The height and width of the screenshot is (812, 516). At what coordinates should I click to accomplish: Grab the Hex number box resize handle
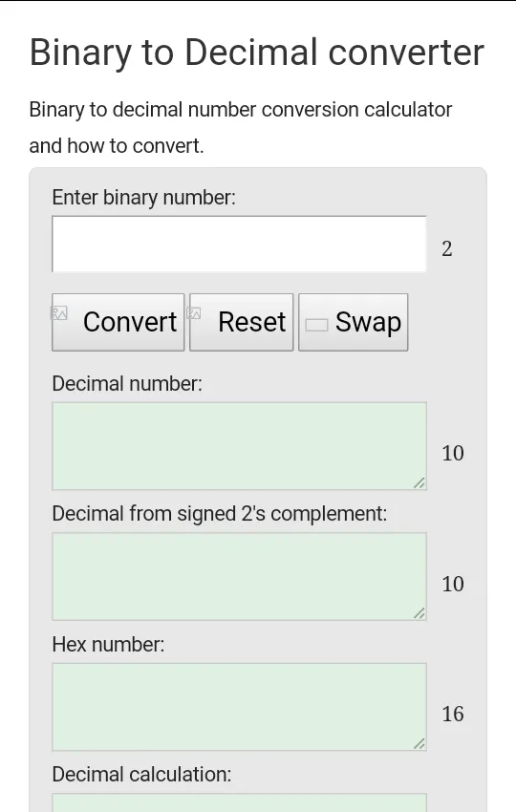tap(419, 744)
